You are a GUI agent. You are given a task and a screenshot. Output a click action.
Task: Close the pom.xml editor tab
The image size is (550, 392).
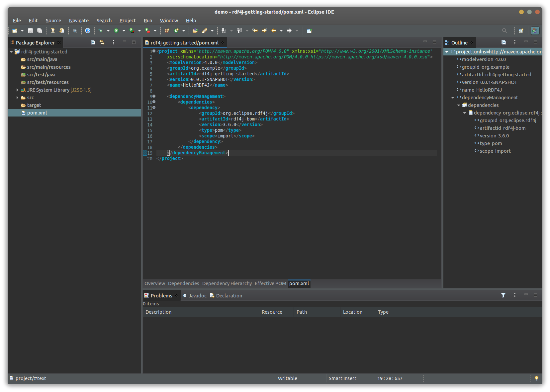pos(223,42)
